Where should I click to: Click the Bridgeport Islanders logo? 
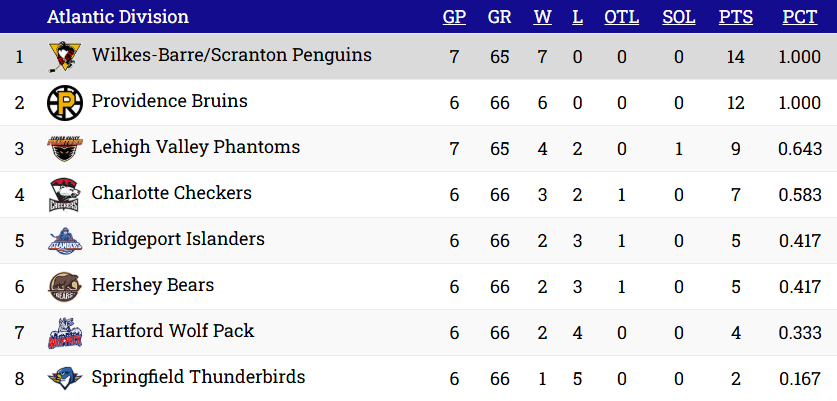62,241
